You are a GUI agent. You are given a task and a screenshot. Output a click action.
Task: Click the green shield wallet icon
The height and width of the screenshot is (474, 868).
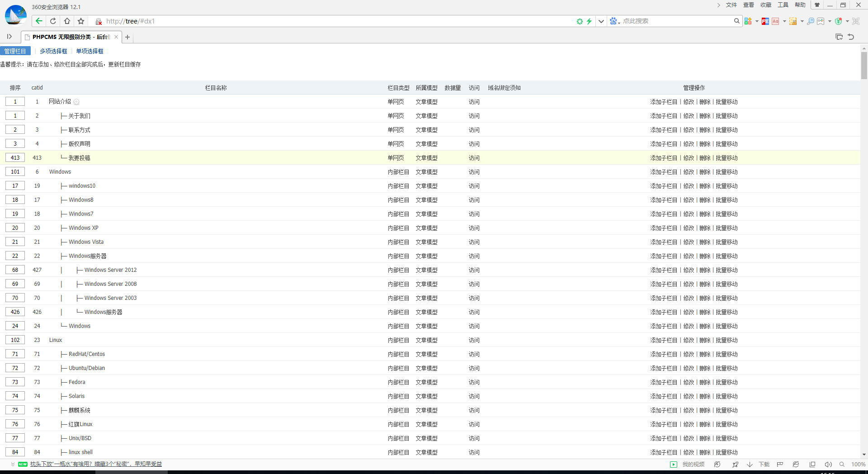pos(839,21)
